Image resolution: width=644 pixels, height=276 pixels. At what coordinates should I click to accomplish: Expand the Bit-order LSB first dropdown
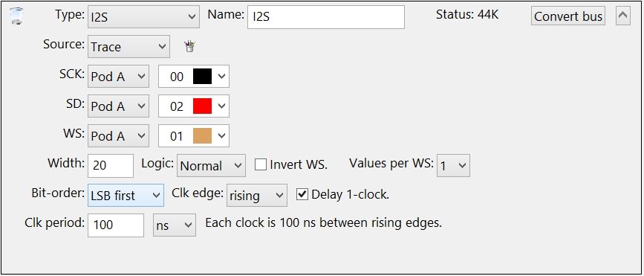126,195
